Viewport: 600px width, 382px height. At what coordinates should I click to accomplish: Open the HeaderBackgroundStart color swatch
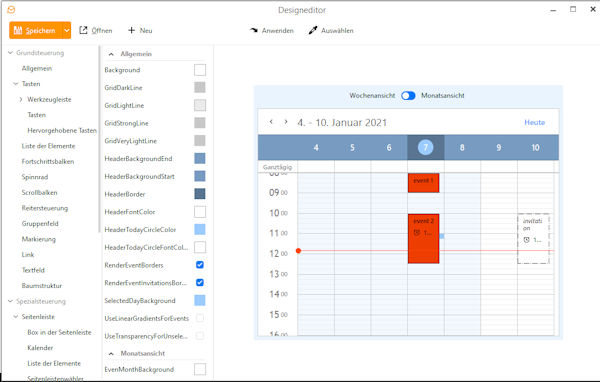click(200, 176)
